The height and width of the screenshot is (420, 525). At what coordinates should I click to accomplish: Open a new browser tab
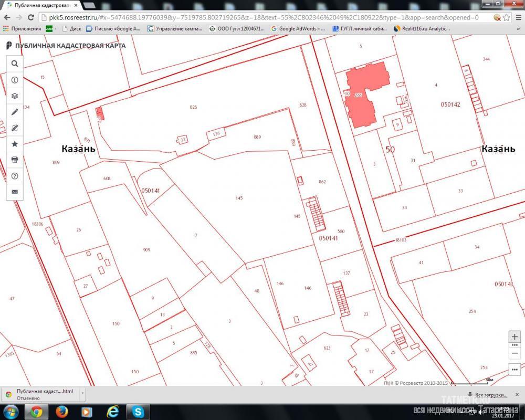(88, 5)
